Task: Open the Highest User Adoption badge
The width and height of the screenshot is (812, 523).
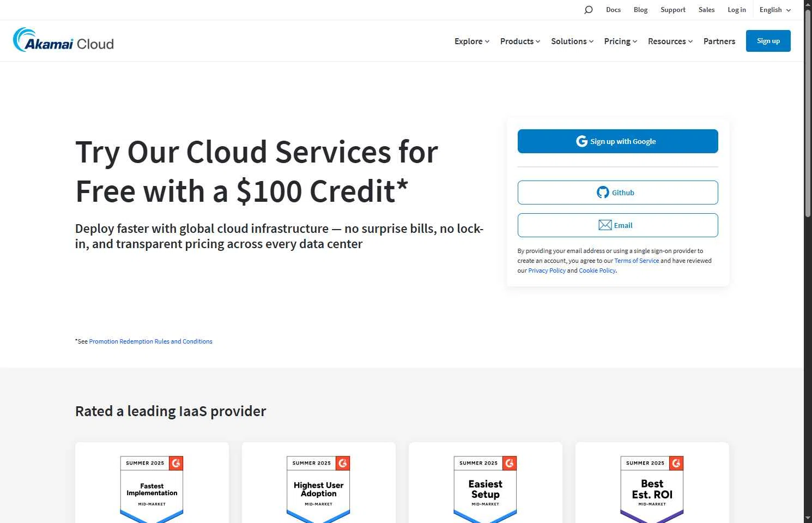Action: [319, 489]
